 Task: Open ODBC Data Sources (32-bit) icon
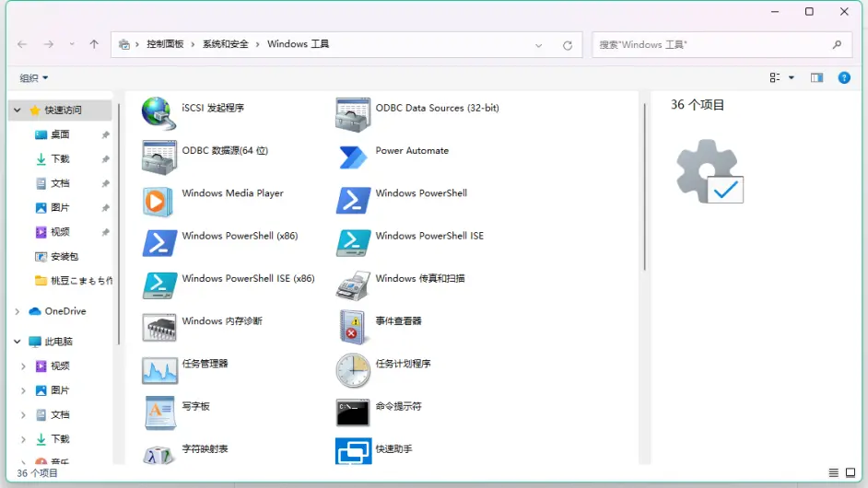pos(353,114)
